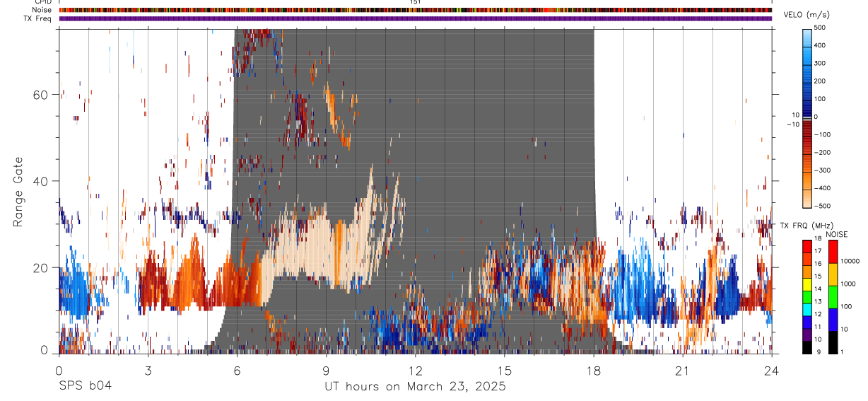Select the red top segment of NOISE legend

[833, 252]
